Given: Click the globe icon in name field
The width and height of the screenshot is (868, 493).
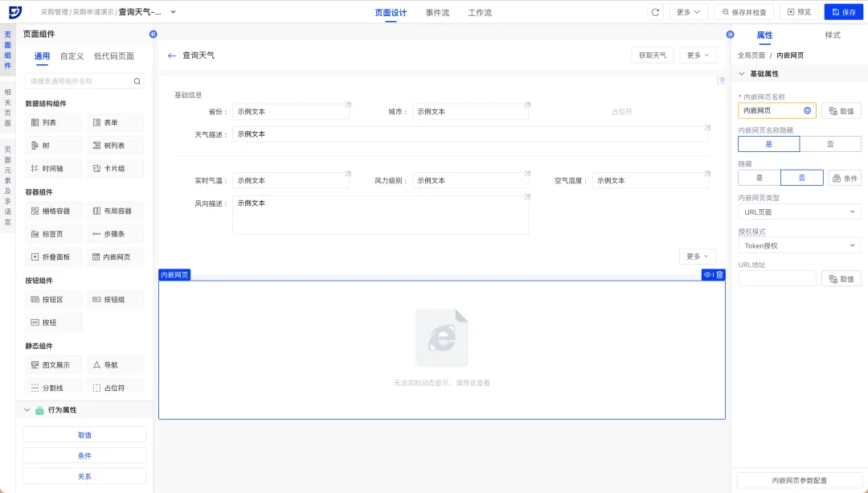Looking at the screenshot, I should point(807,111).
